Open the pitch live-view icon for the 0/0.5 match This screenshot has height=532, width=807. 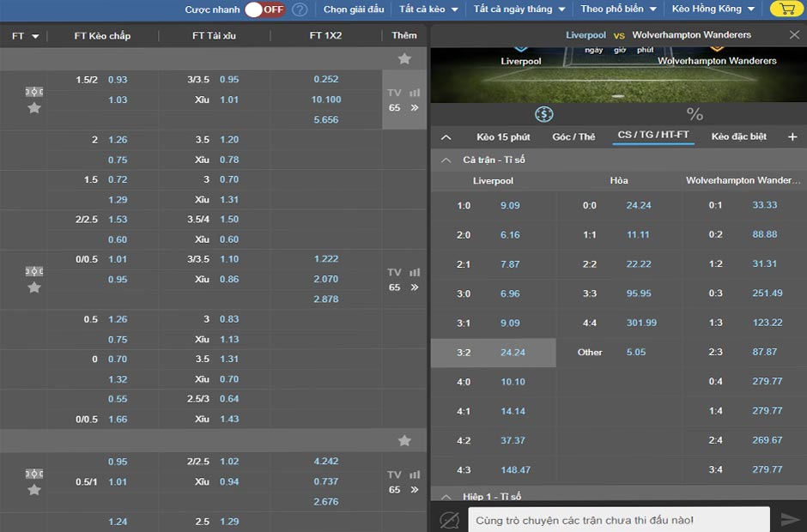[x=34, y=271]
